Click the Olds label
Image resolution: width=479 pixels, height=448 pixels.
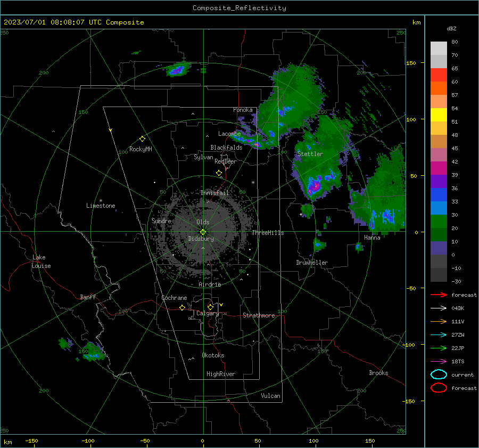pos(203,222)
